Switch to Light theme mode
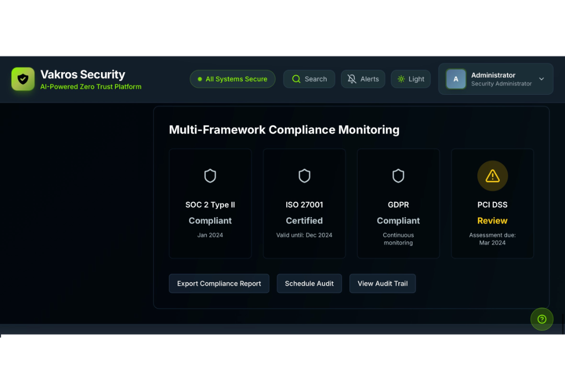 411,79
